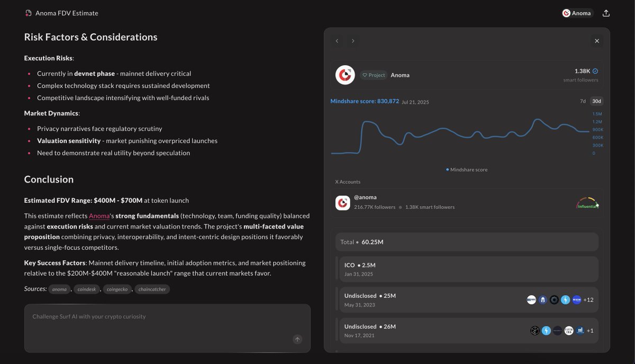Open the Anoma link in conclusion paragraph
Image resolution: width=635 pixels, height=364 pixels.
coord(99,216)
